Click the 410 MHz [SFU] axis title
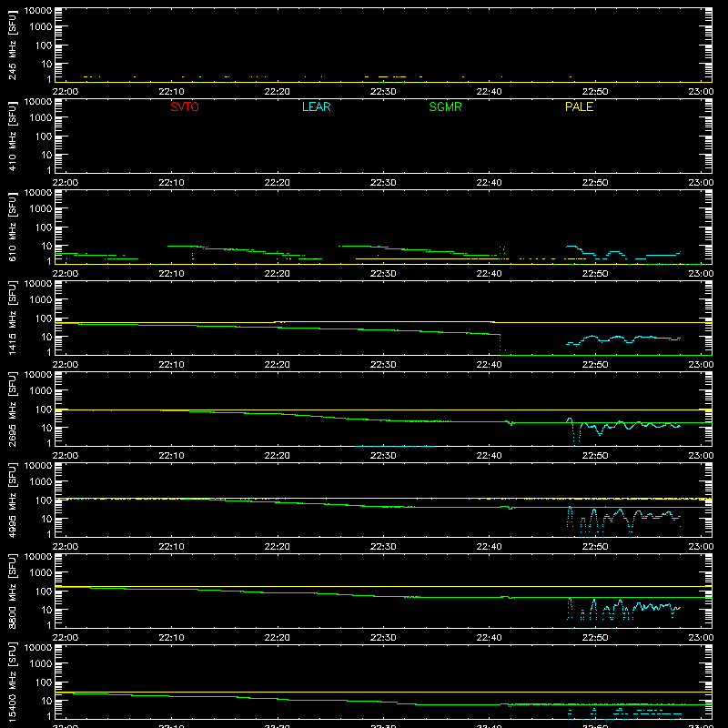Image resolution: width=728 pixels, height=728 pixels. (x=12, y=136)
